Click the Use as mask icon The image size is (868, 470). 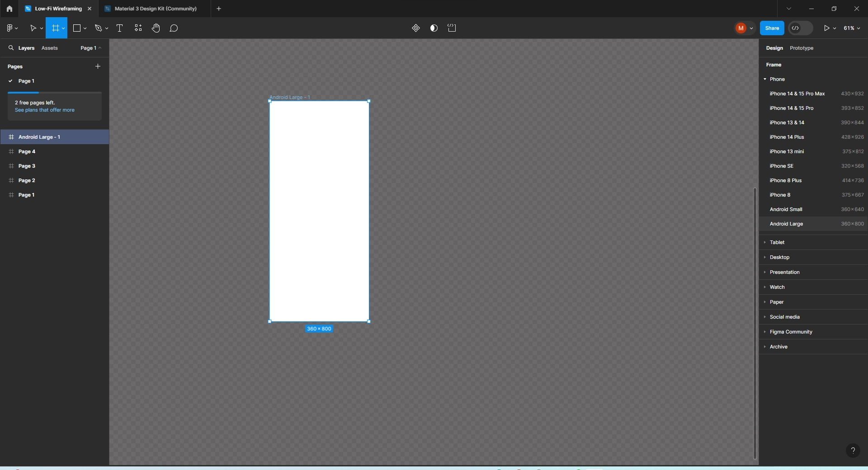(x=434, y=28)
